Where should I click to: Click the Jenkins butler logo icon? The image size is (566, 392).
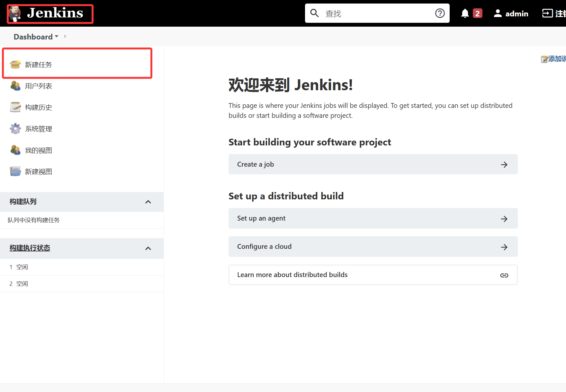point(15,13)
